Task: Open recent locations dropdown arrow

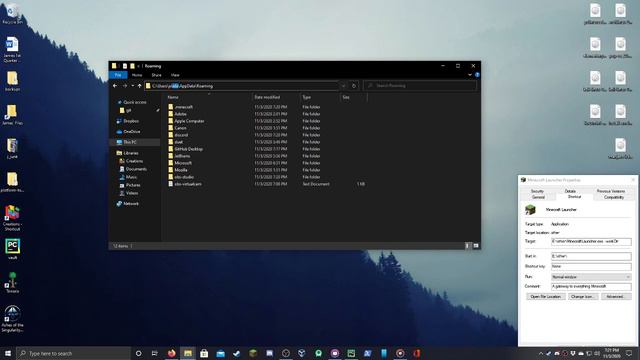Action: click(x=133, y=86)
